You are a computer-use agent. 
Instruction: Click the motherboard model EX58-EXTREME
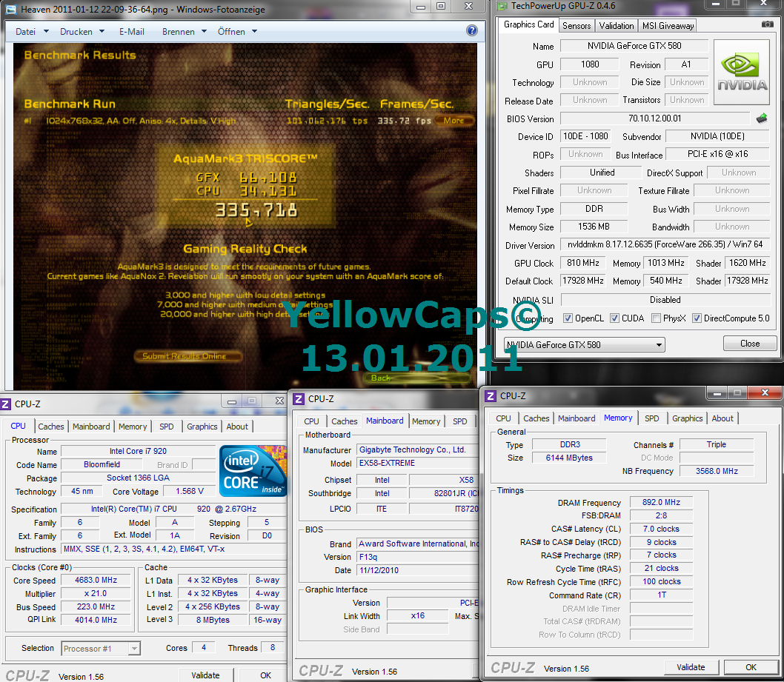coord(417,463)
